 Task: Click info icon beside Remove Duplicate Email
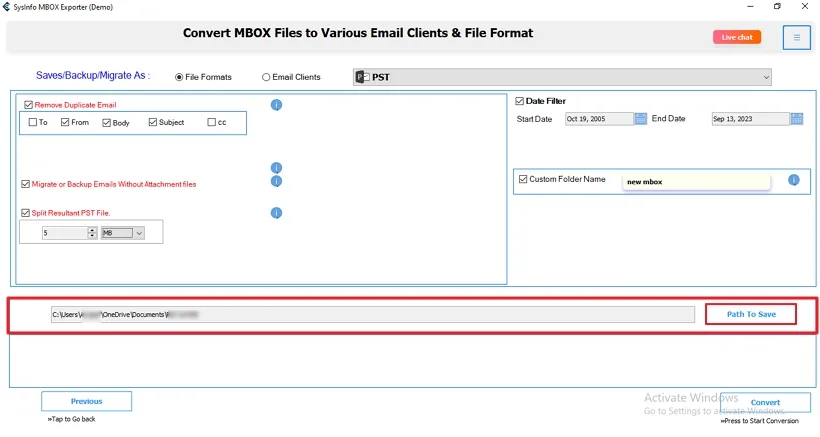(276, 105)
